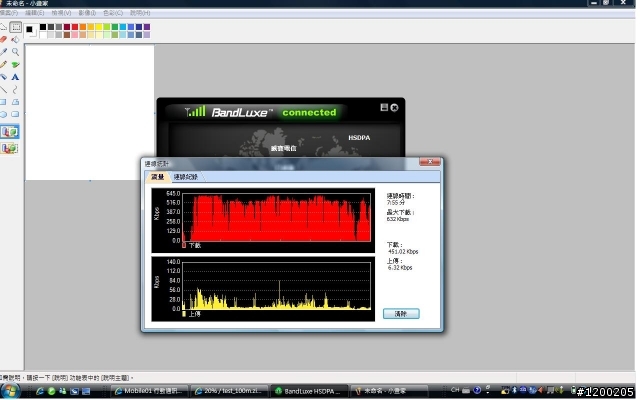
Task: Activate the Magnifier tool in Paint
Action: (16, 52)
